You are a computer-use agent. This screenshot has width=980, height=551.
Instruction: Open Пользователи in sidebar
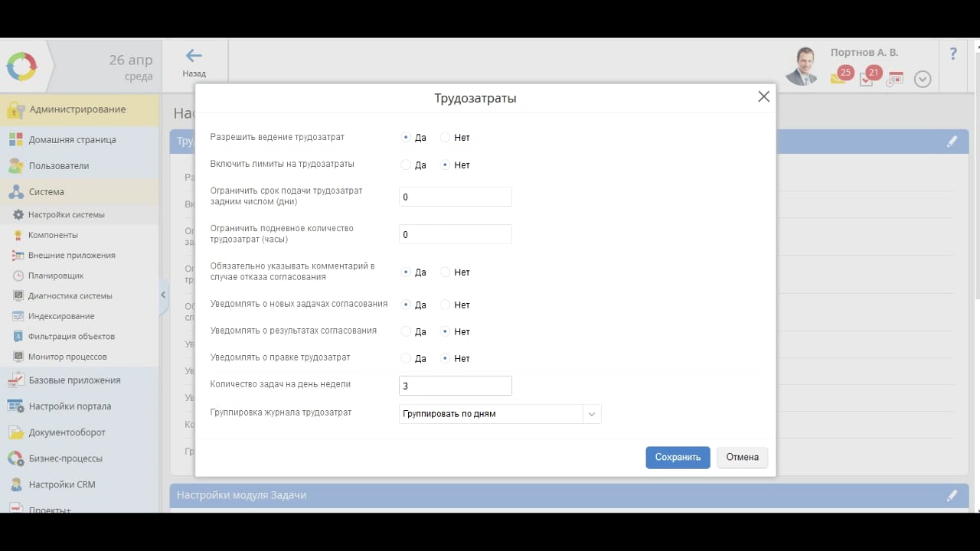[79, 166]
